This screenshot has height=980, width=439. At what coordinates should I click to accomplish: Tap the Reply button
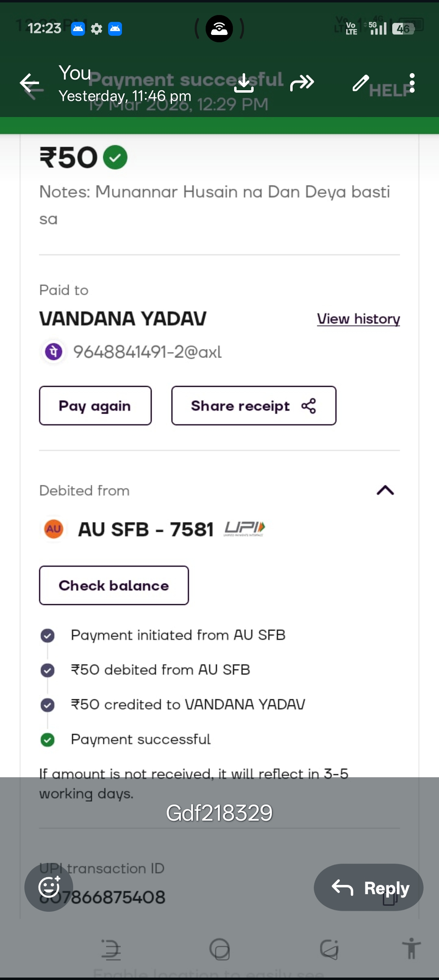click(368, 887)
